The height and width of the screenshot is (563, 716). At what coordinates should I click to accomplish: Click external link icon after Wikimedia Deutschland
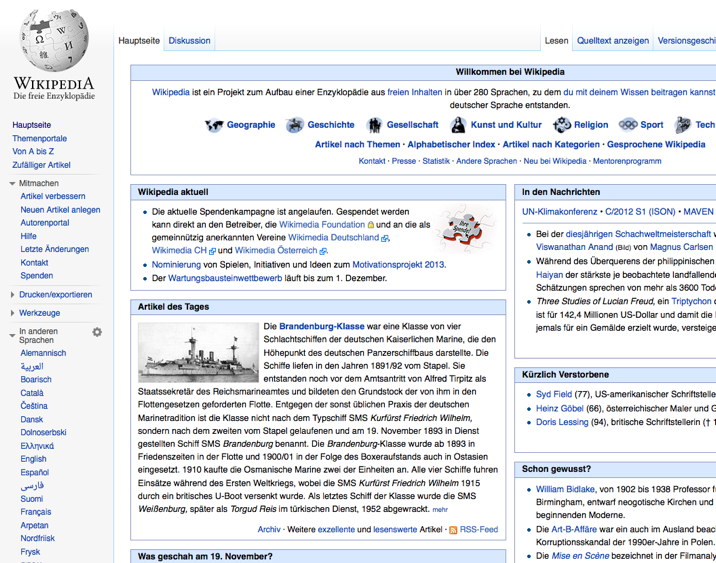tap(384, 238)
